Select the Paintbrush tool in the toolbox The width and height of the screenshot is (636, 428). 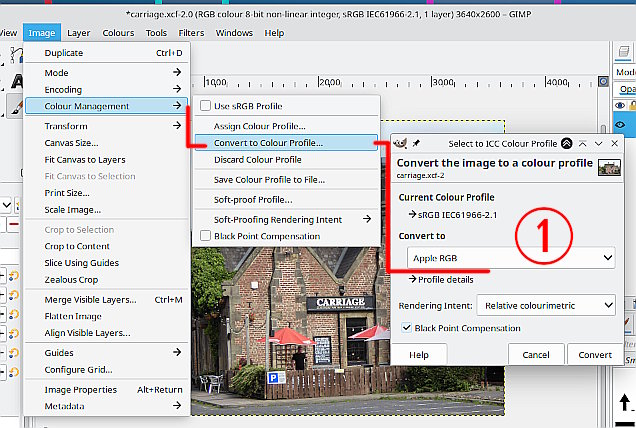click(x=16, y=106)
